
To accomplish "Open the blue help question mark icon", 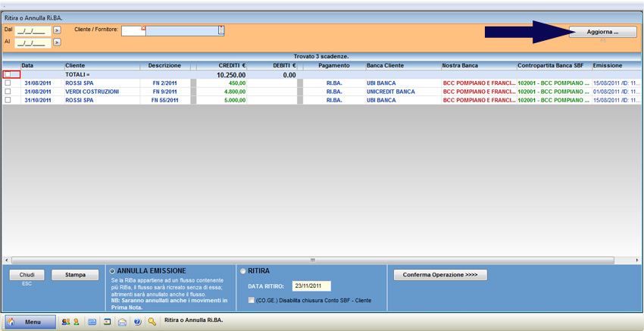I will (137, 322).
